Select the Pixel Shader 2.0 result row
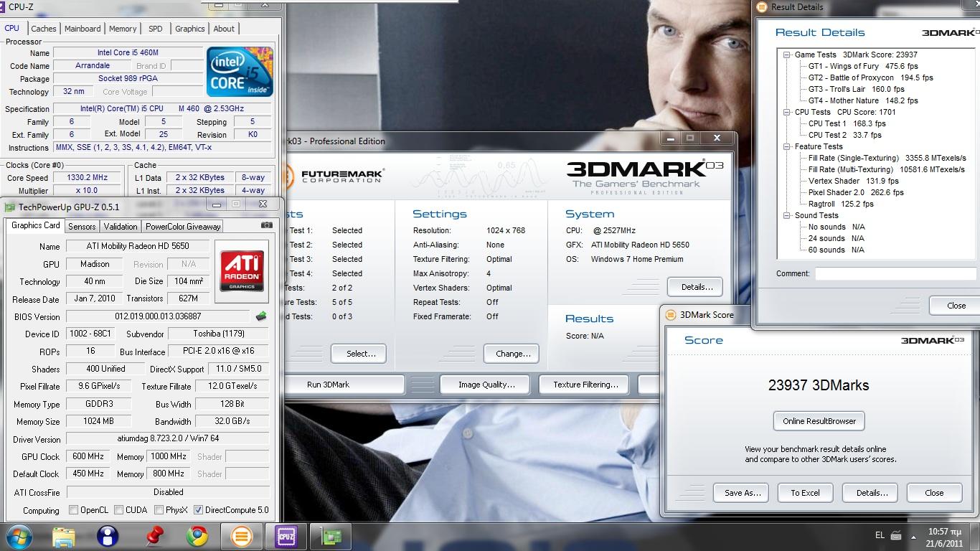This screenshot has height=551, width=980. click(856, 192)
